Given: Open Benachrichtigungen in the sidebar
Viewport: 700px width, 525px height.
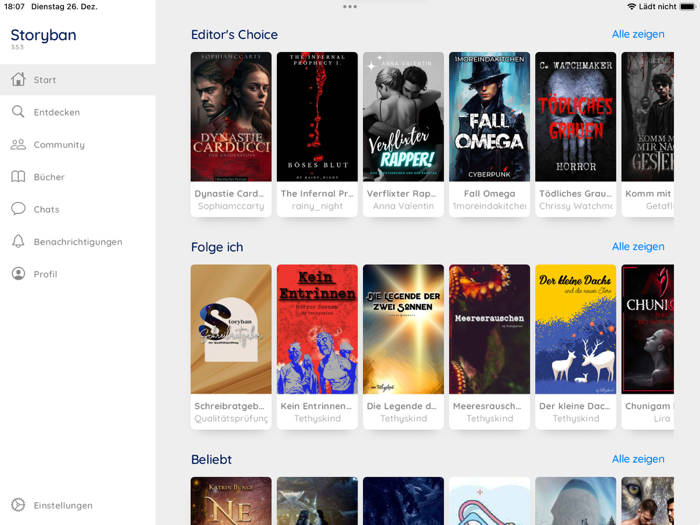Looking at the screenshot, I should [x=78, y=242].
